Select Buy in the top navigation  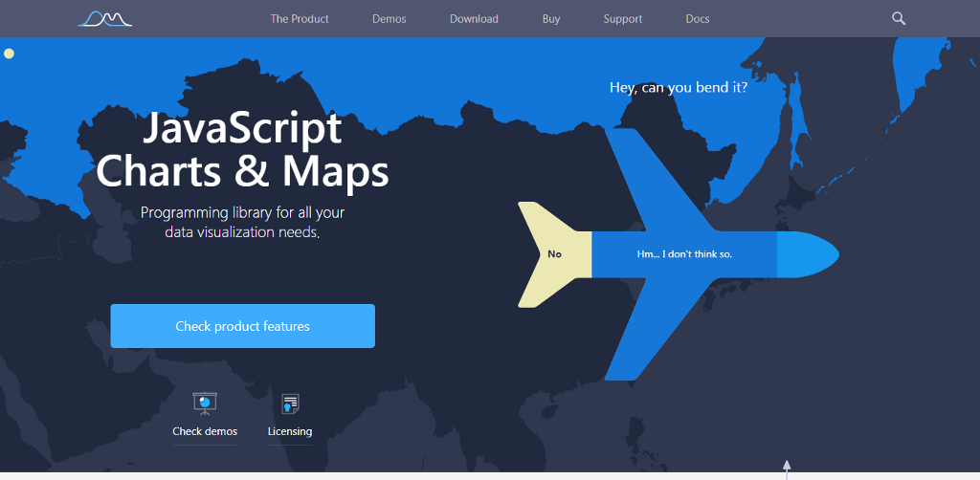coord(551,19)
